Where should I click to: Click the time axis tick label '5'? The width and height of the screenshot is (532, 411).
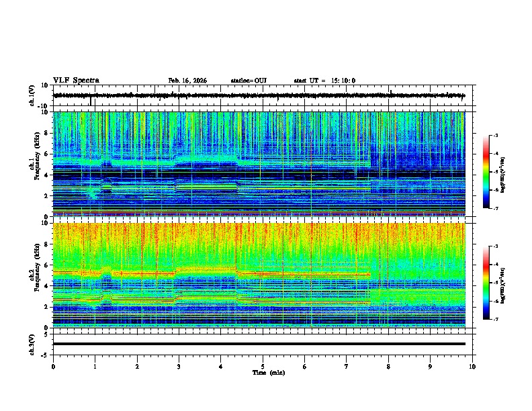coord(263,367)
